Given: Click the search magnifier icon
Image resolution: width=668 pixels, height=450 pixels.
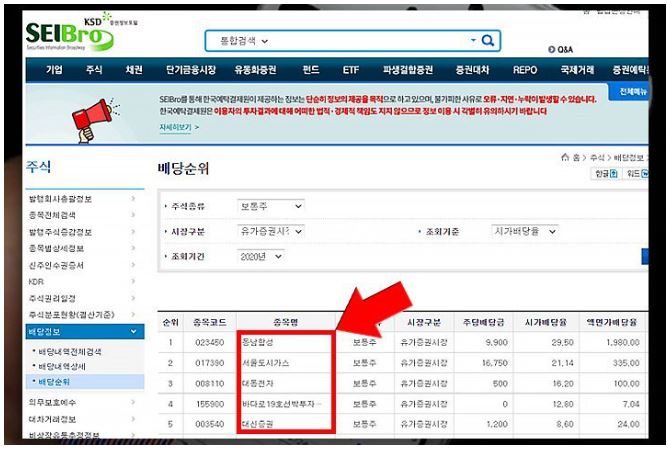Looking at the screenshot, I should point(487,40).
